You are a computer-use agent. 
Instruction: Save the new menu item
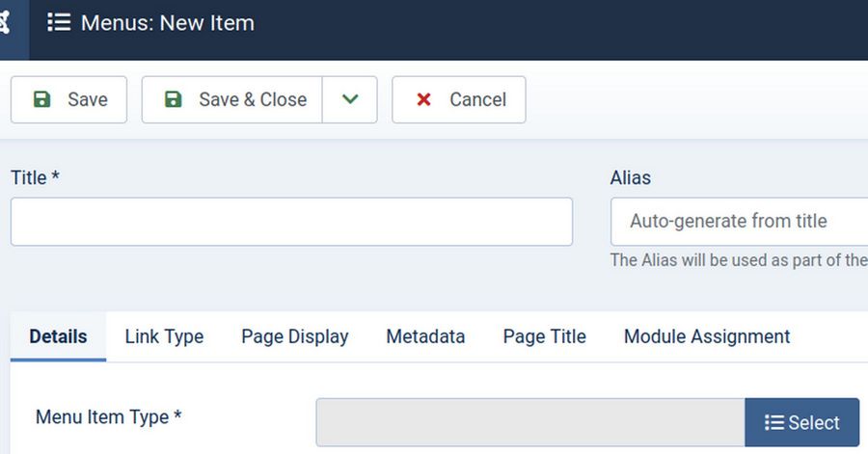pos(68,99)
